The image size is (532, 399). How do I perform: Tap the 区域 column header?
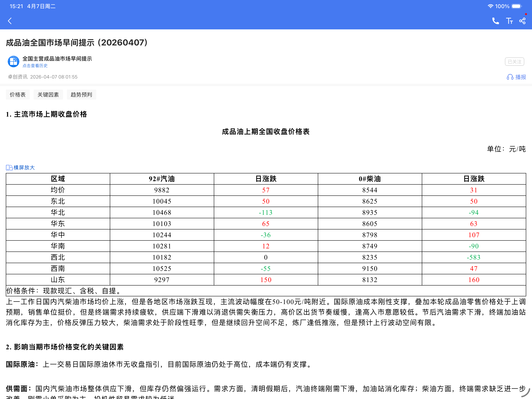(x=58, y=179)
